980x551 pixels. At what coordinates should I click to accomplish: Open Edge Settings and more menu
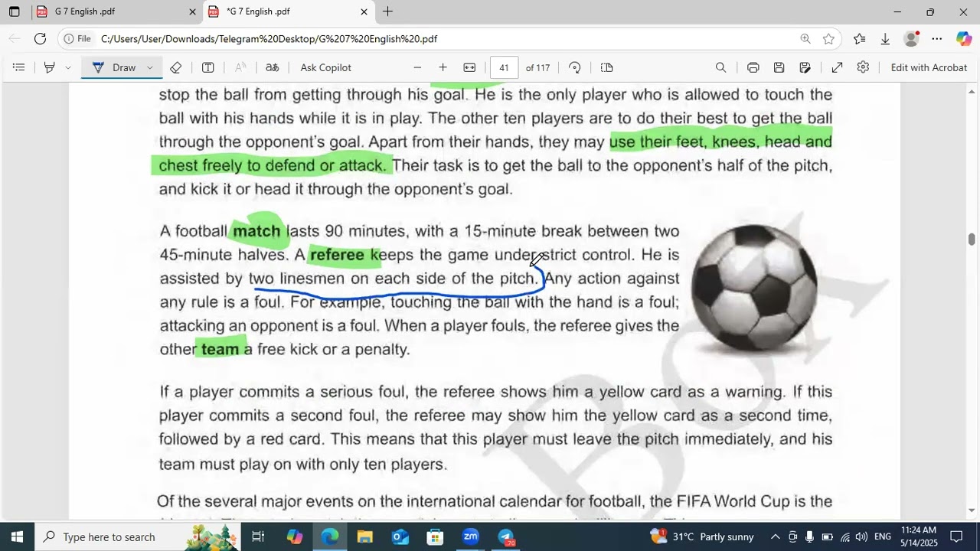click(937, 39)
